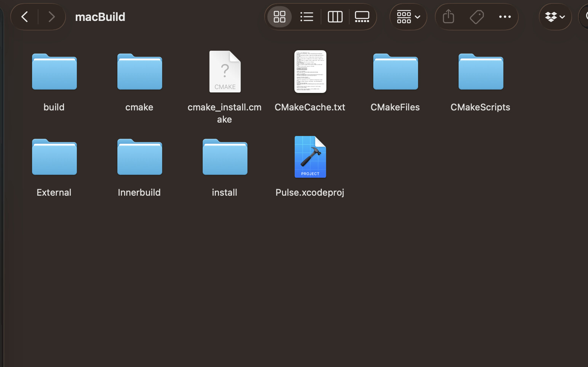Go forward using the right chevron
Image resolution: width=588 pixels, height=367 pixels.
coord(51,17)
